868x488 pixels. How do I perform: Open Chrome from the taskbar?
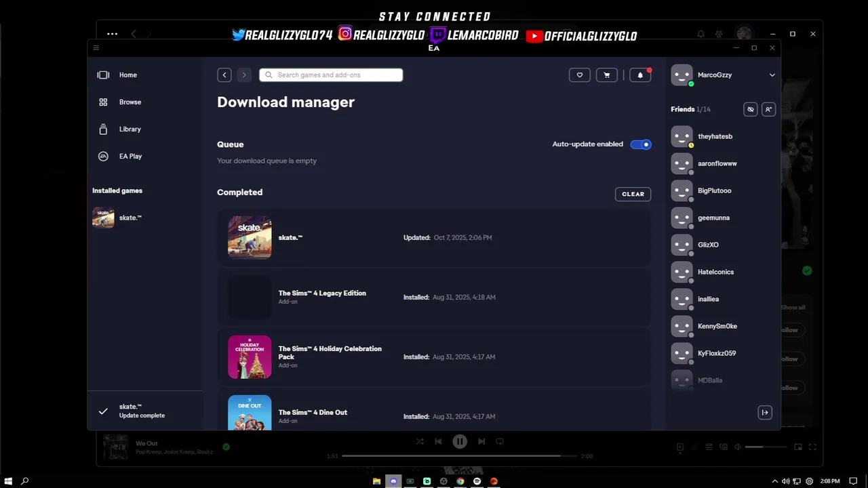(460, 481)
